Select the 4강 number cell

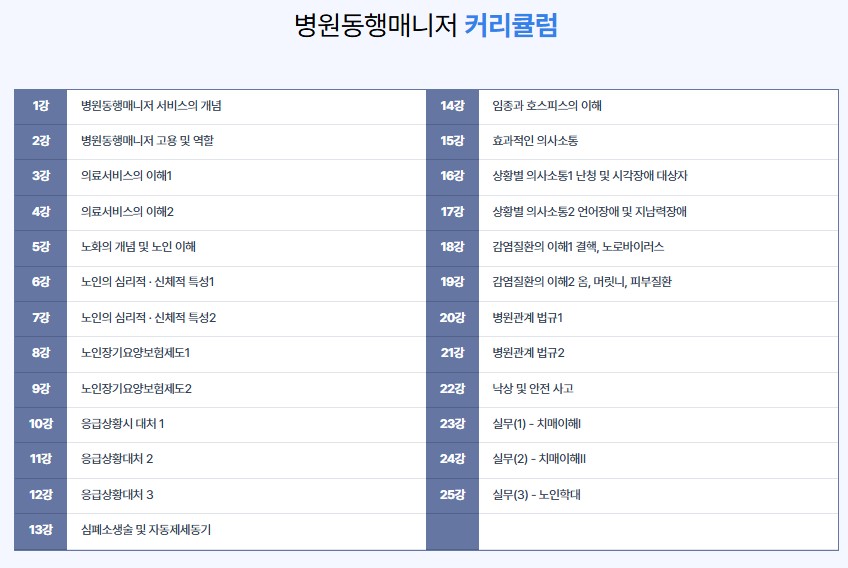[x=41, y=212]
